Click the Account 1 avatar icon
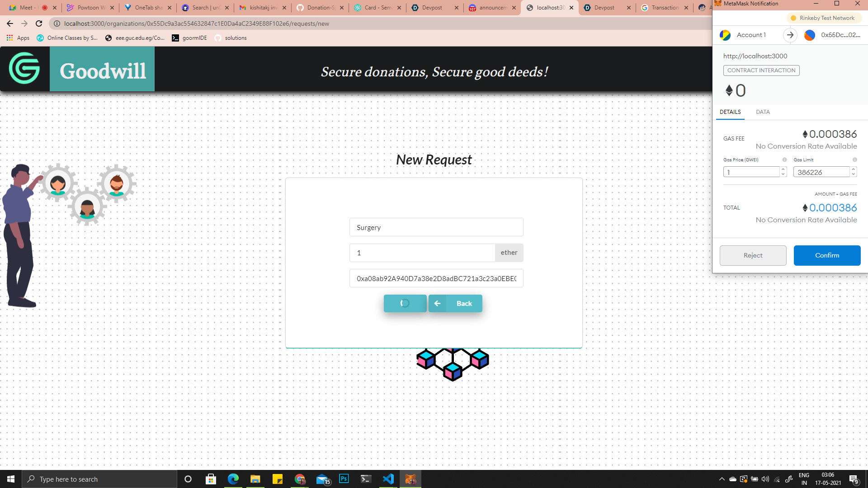868x488 pixels. (725, 35)
